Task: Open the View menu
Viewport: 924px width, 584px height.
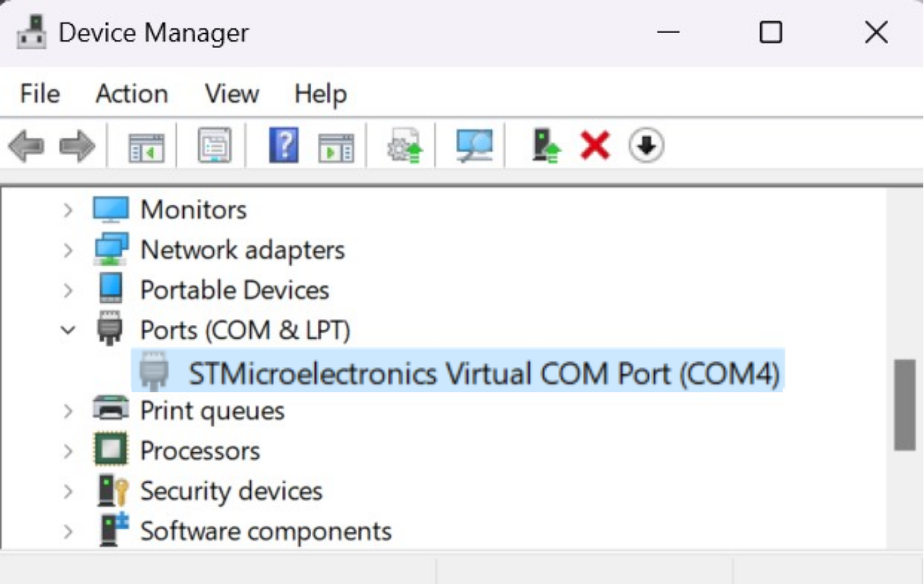Action: click(231, 93)
